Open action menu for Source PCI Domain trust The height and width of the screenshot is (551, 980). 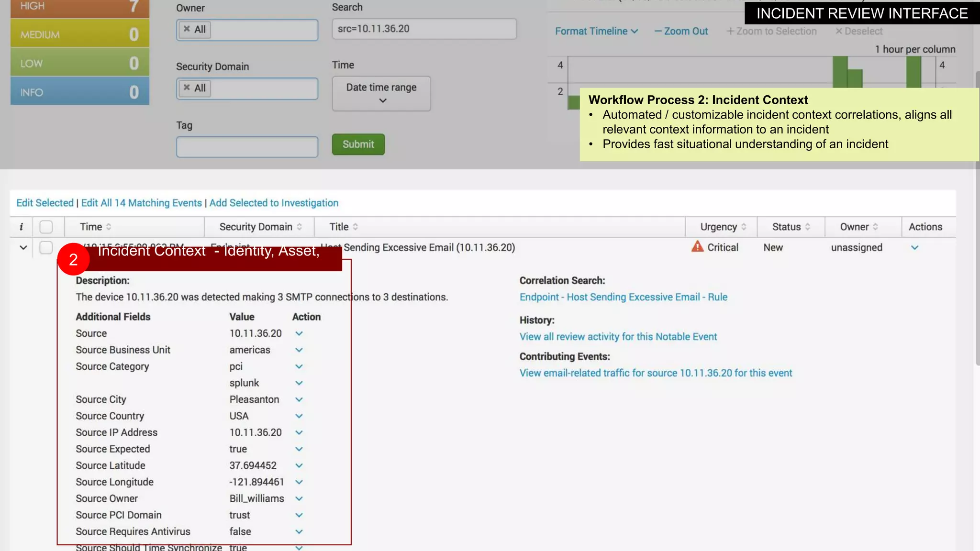299,515
